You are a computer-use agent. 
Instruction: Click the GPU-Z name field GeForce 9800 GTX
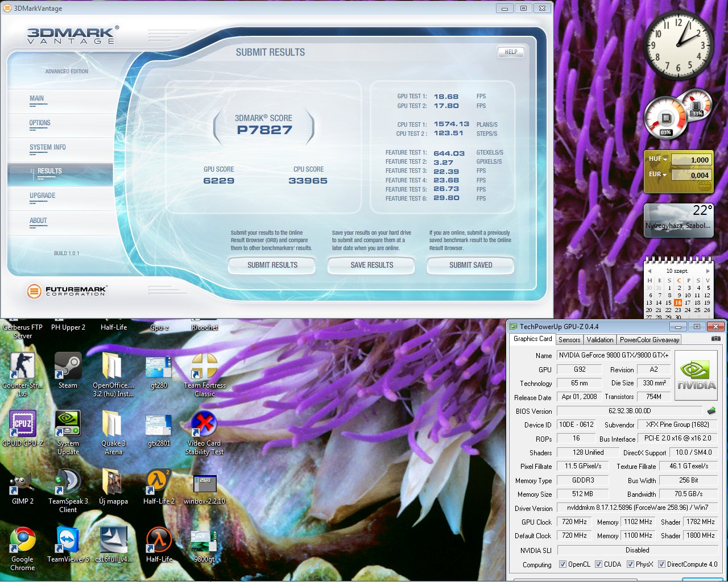coord(614,355)
